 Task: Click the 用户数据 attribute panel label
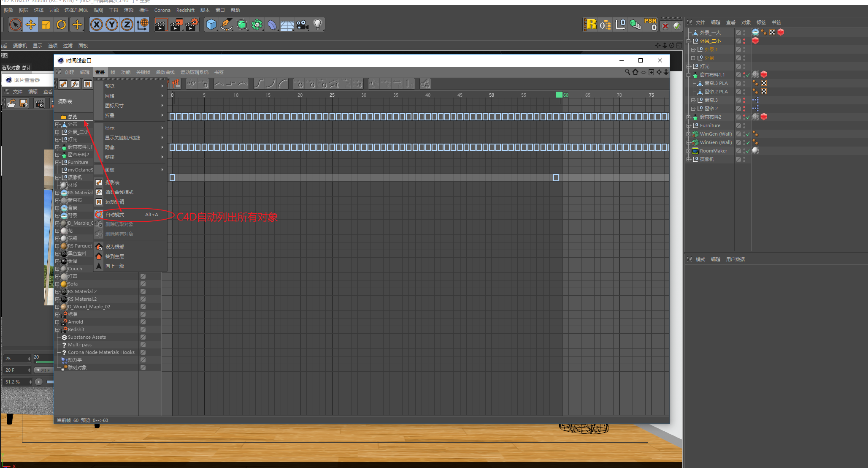735,259
